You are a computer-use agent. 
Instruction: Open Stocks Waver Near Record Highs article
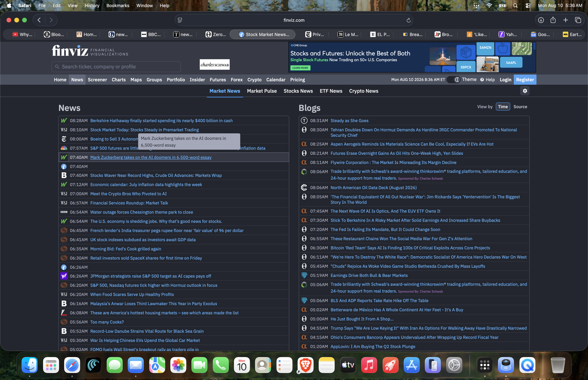click(156, 175)
